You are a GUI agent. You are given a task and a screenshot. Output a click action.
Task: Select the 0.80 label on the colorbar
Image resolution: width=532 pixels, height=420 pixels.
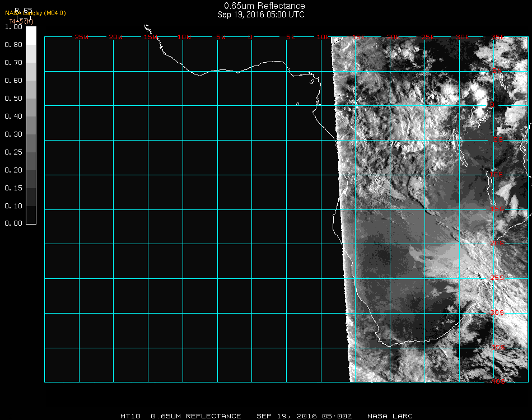(x=13, y=45)
